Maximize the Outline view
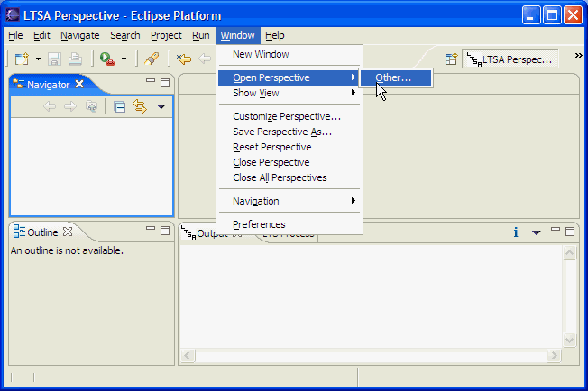588x391 pixels. pyautogui.click(x=165, y=231)
